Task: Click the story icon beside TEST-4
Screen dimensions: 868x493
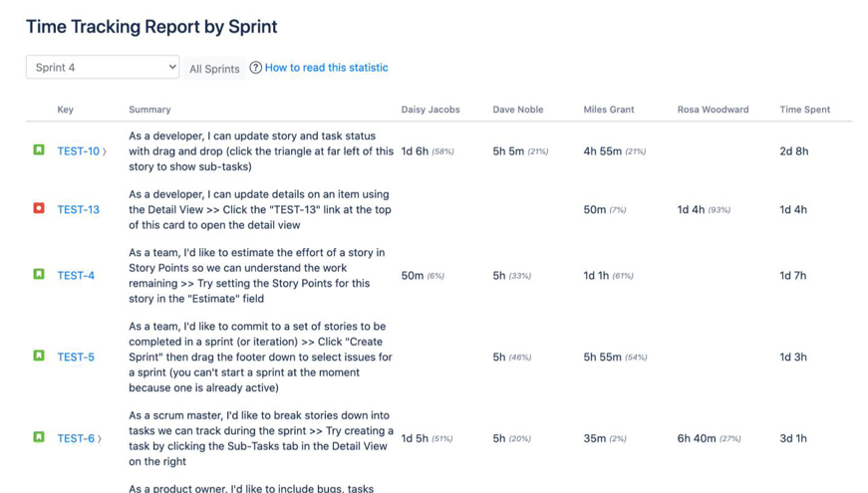Action: [39, 274]
